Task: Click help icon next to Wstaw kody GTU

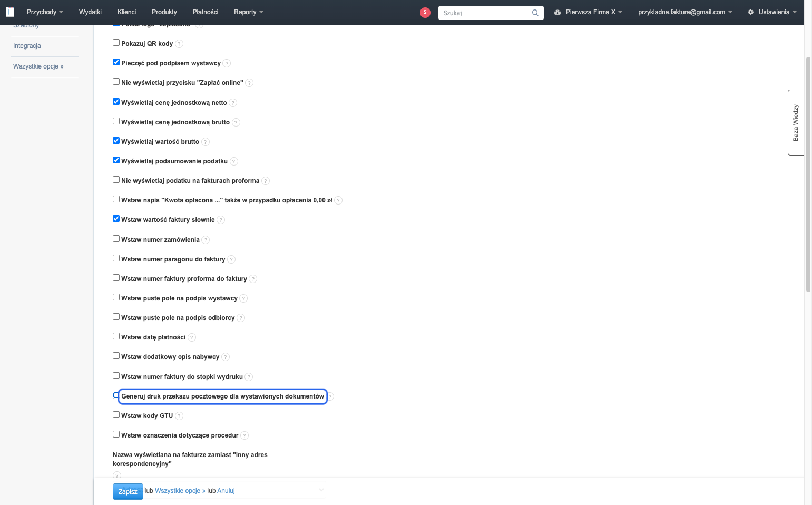Action: coord(179,416)
